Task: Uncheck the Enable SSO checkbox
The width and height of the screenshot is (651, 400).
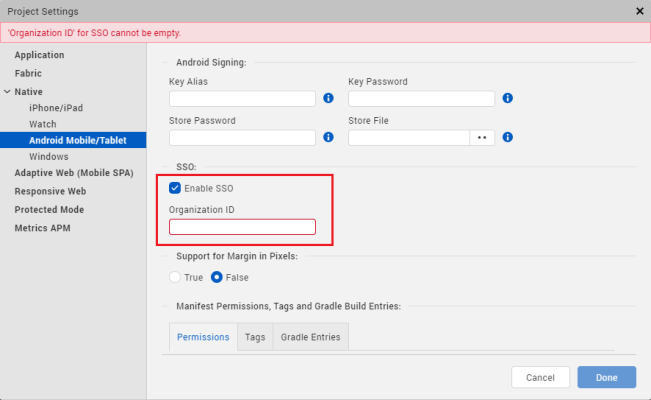Action: click(x=175, y=188)
